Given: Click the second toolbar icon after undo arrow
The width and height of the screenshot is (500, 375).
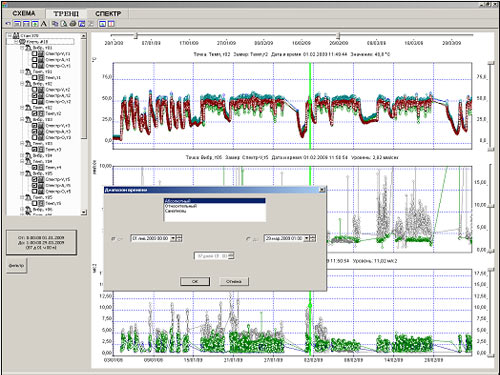Looking at the screenshot, I should tap(17, 24).
